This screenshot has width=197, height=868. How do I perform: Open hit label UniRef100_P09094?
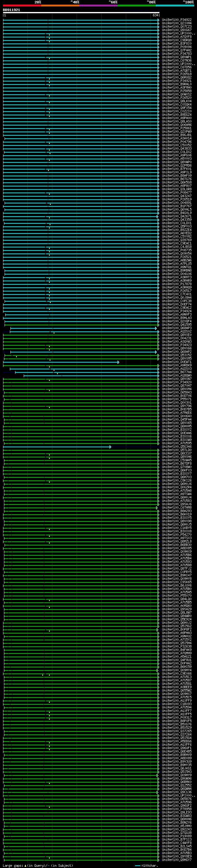click(x=177, y=47)
